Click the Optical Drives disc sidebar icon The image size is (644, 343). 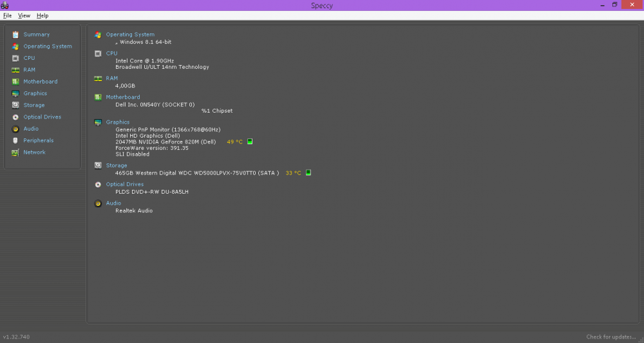[15, 117]
